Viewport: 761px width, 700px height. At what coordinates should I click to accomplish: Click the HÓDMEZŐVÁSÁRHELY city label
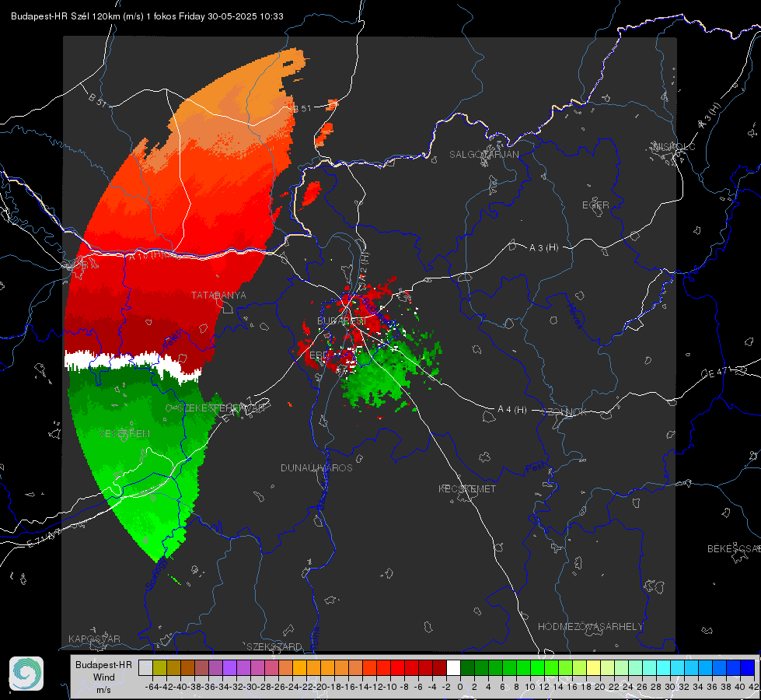pos(591,627)
